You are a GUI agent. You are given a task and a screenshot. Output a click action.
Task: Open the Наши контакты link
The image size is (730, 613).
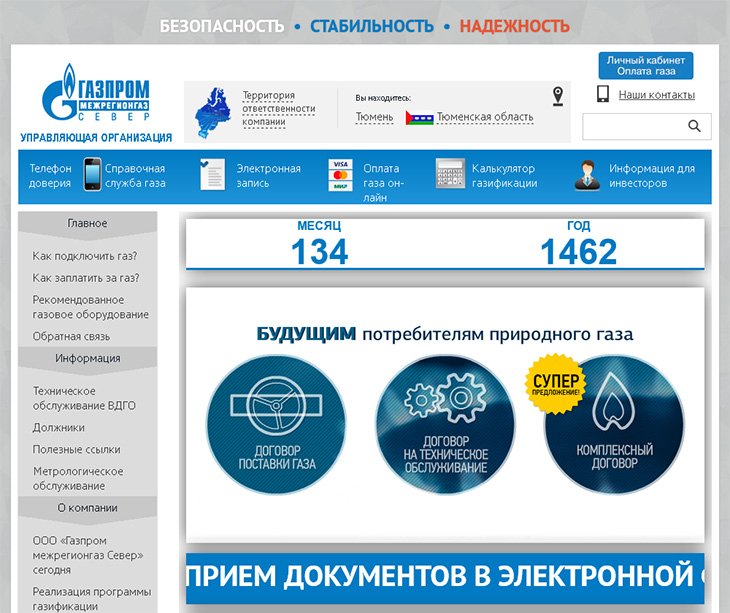point(656,95)
